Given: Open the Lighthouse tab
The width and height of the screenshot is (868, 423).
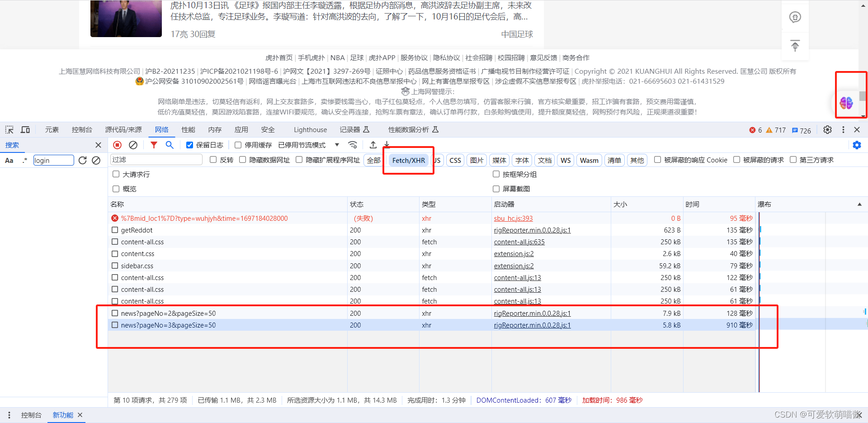Looking at the screenshot, I should pyautogui.click(x=310, y=130).
